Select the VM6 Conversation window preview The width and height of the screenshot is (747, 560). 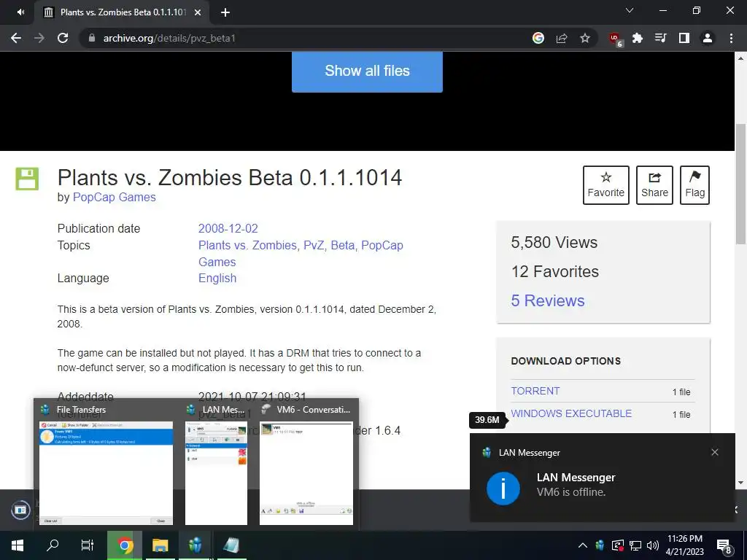(306, 464)
